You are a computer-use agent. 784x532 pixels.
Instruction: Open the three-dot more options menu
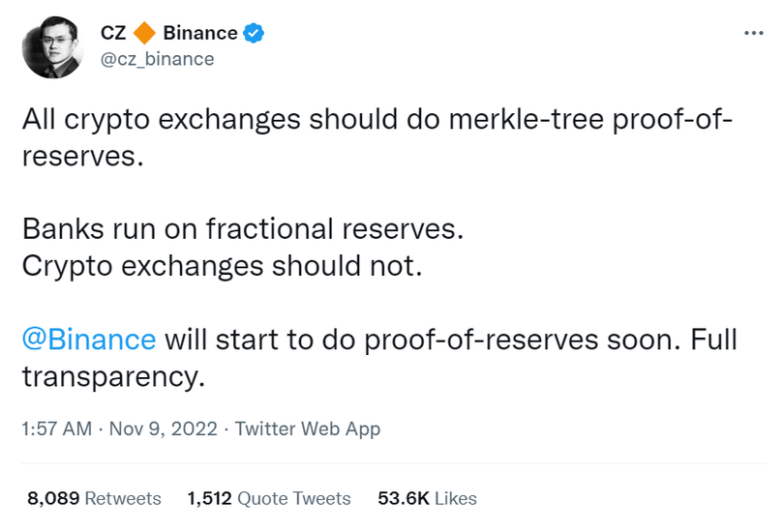pyautogui.click(x=753, y=33)
